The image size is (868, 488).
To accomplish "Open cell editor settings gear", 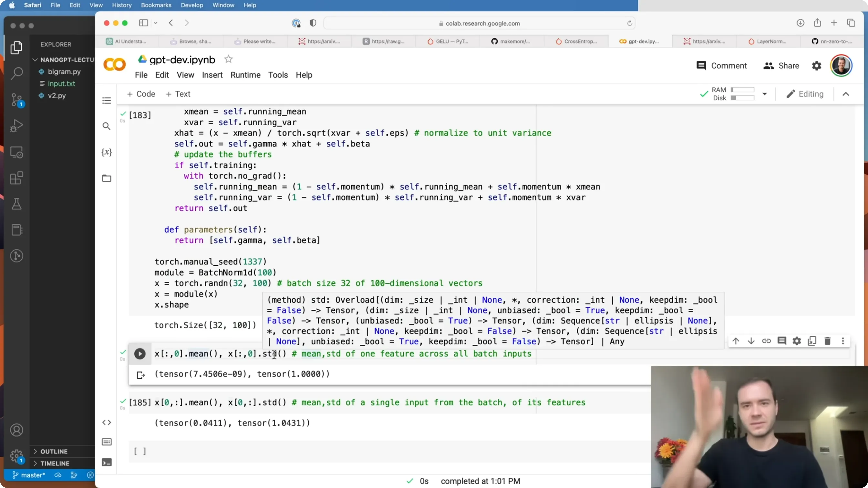I will pyautogui.click(x=797, y=341).
